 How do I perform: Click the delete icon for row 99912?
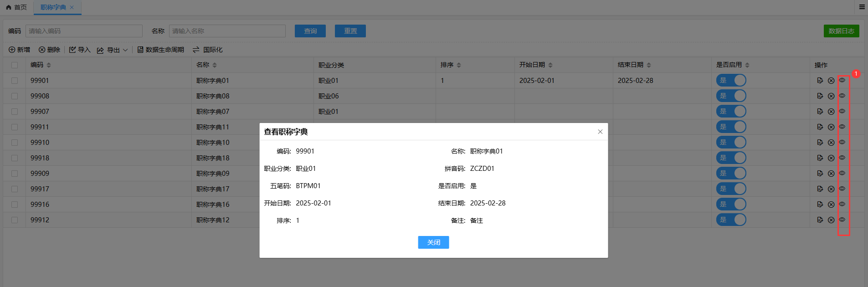pos(831,220)
